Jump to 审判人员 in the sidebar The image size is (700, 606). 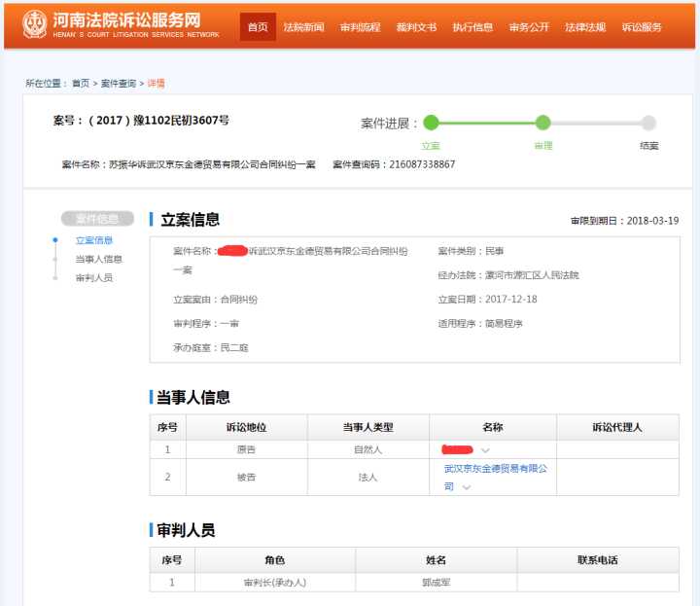pos(94,277)
